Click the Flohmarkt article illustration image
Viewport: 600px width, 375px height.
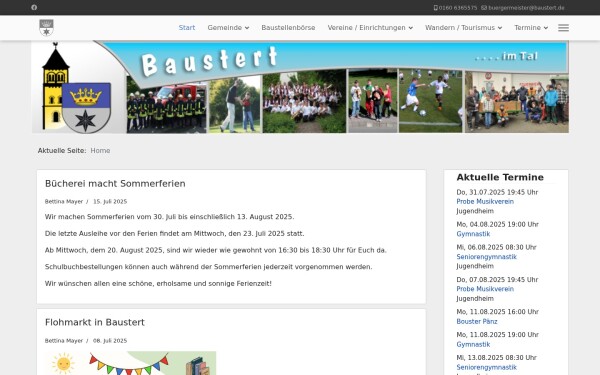(130, 363)
